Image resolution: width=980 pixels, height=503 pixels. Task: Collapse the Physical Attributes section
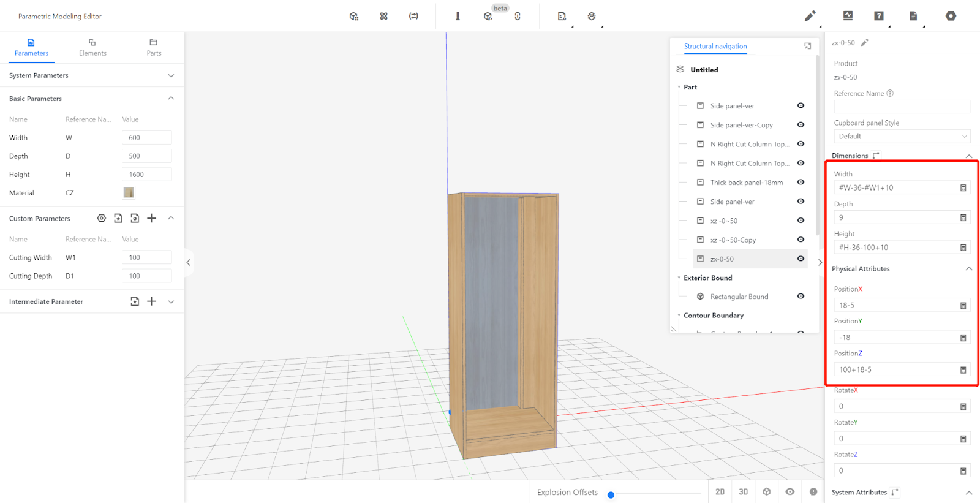pyautogui.click(x=968, y=269)
